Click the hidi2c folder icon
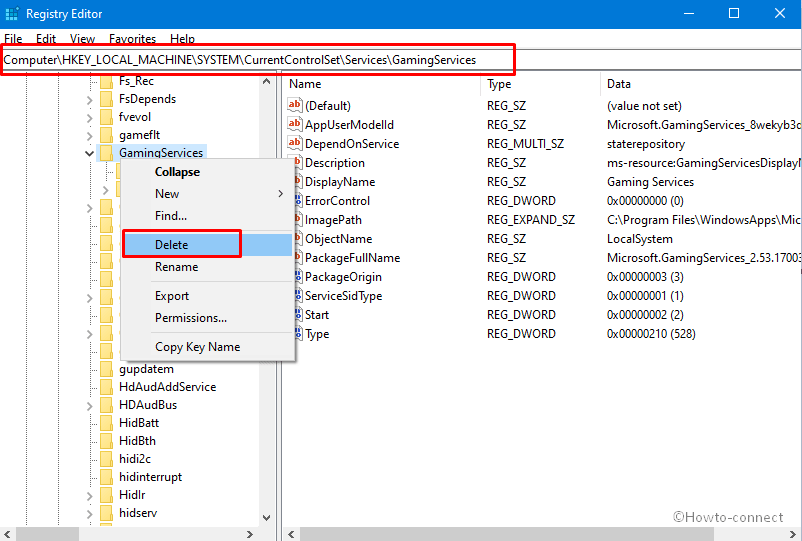The image size is (802, 541). click(x=106, y=459)
